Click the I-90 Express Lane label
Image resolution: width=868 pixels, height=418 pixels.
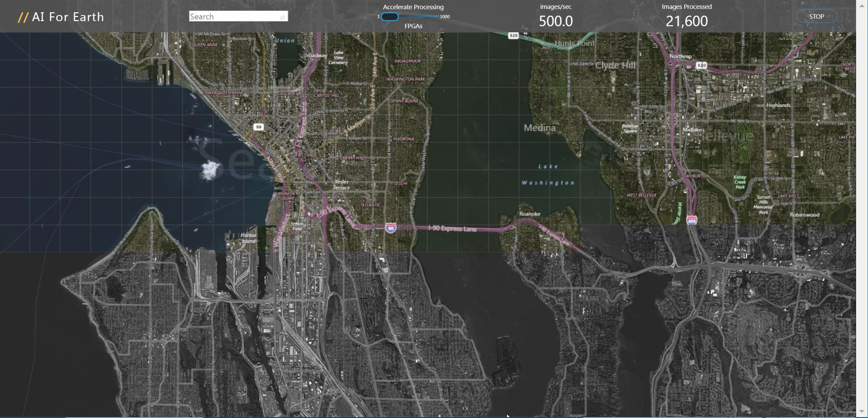[452, 229]
